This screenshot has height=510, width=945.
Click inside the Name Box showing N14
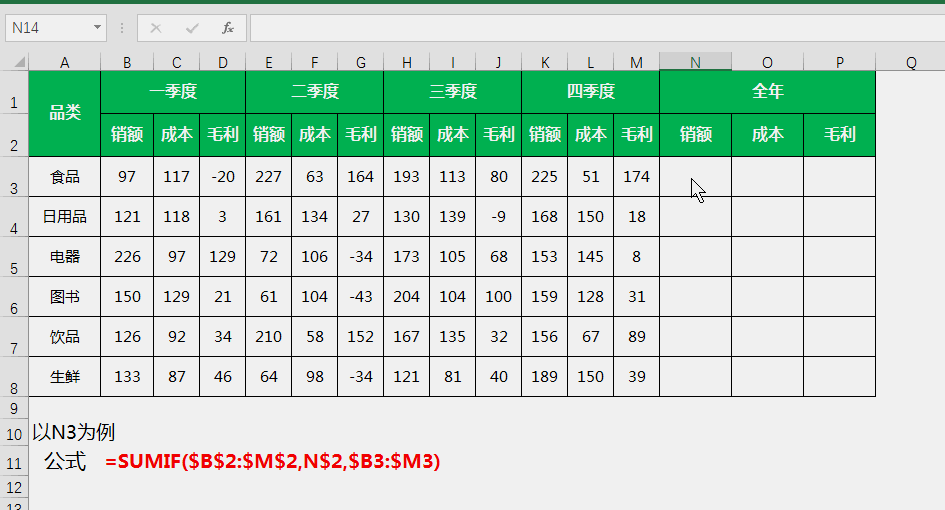(x=49, y=28)
